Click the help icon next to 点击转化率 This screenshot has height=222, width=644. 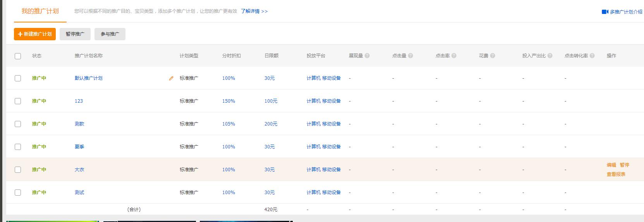[x=592, y=56]
